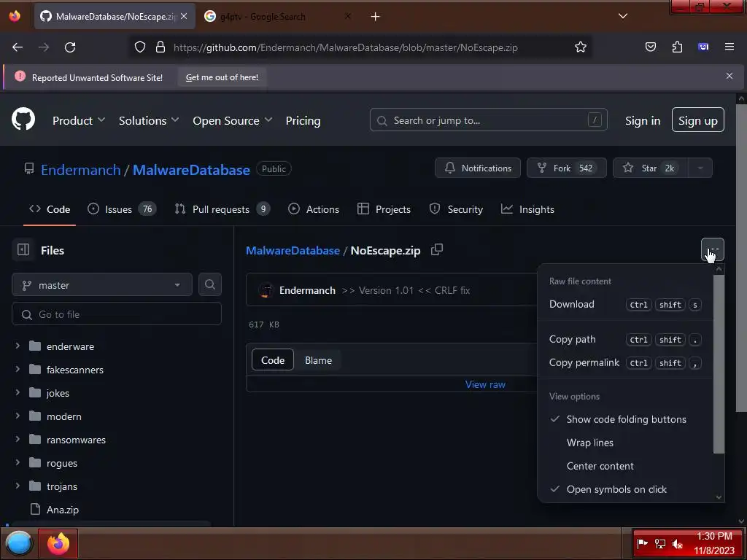Select the Code view button
Image resolution: width=747 pixels, height=560 pixels.
pyautogui.click(x=273, y=360)
